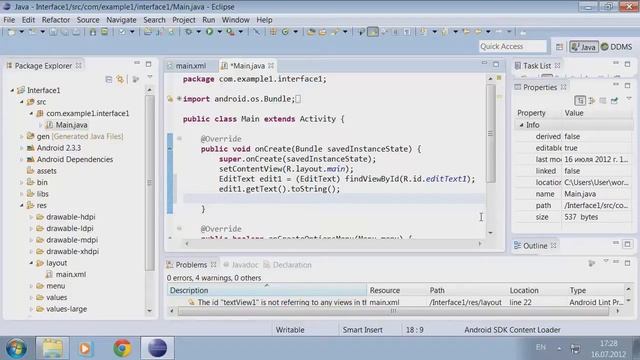This screenshot has width=640, height=360.
Task: Open the Properties view menu triangle
Action: point(629,99)
